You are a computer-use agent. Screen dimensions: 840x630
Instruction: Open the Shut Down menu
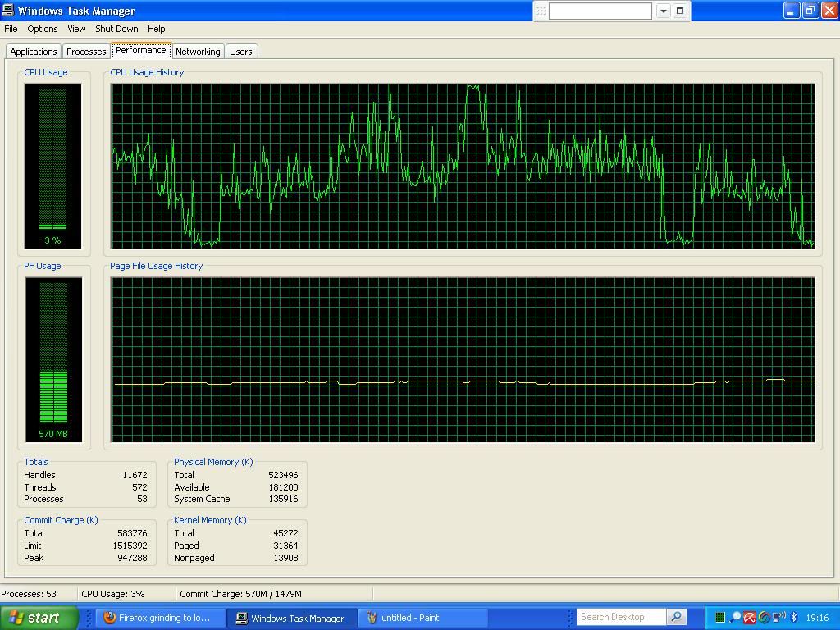click(x=116, y=29)
